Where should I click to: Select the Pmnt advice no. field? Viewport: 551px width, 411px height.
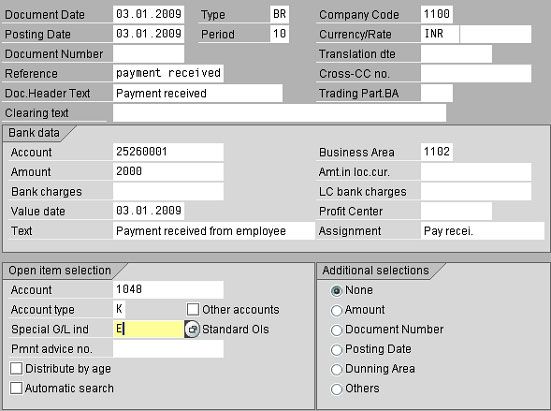click(x=168, y=349)
